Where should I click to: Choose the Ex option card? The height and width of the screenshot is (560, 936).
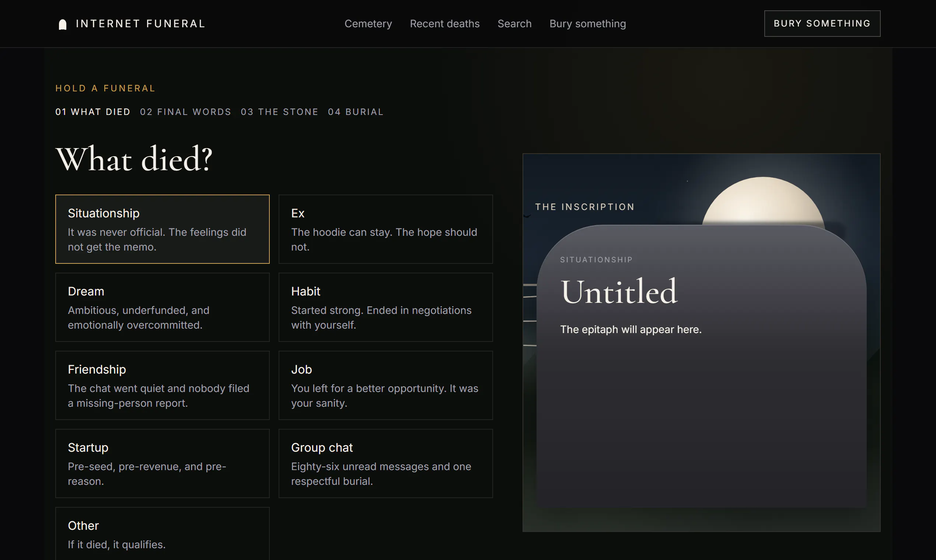point(386,229)
